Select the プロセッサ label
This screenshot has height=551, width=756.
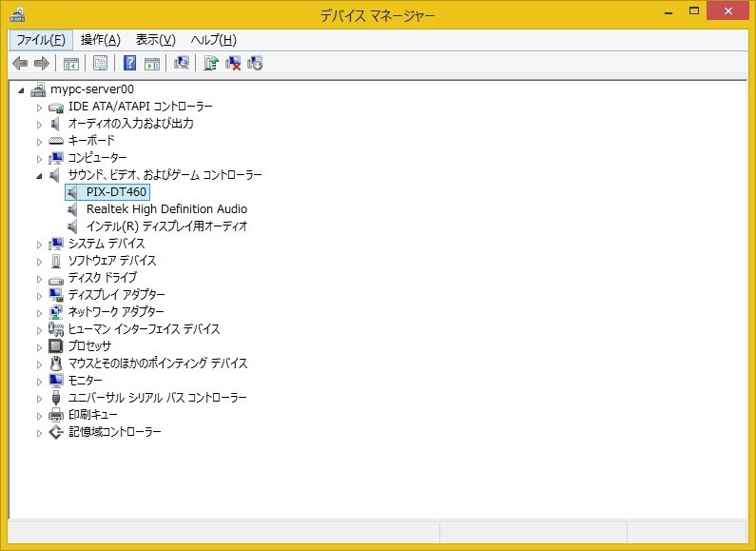[89, 346]
